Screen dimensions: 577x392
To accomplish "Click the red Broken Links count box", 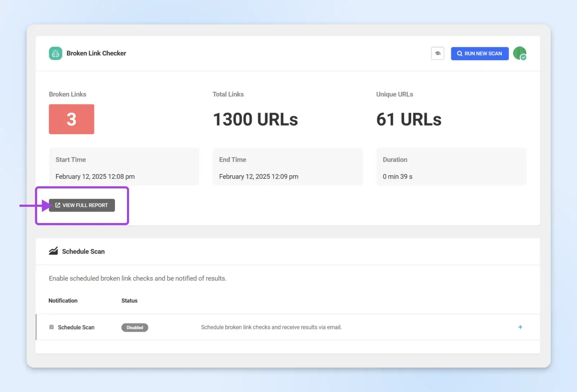I will tap(71, 119).
